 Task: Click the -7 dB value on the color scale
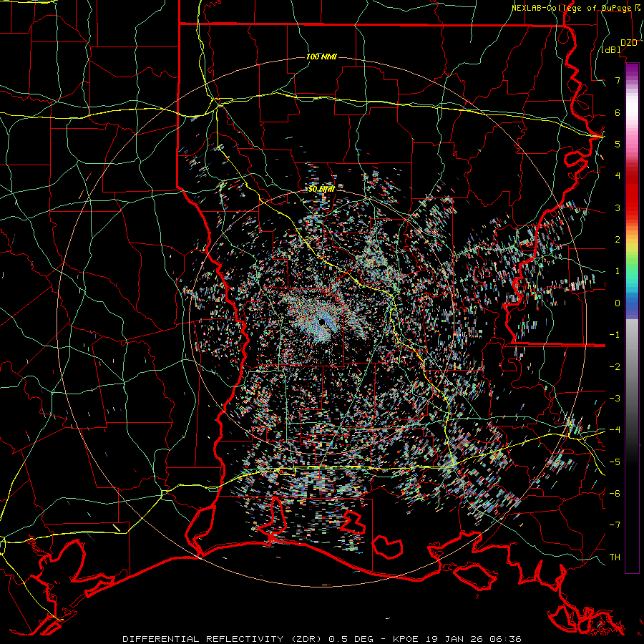[615, 525]
